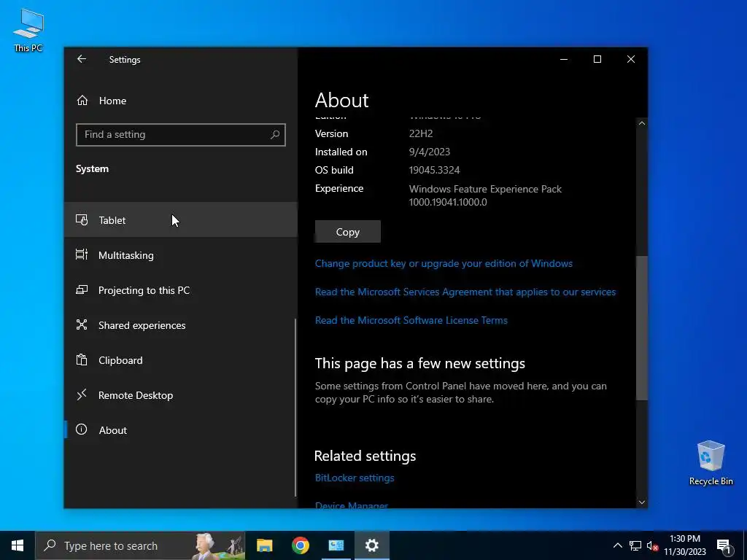The image size is (747, 560).
Task: Click the Type here to search box
Action: click(141, 545)
